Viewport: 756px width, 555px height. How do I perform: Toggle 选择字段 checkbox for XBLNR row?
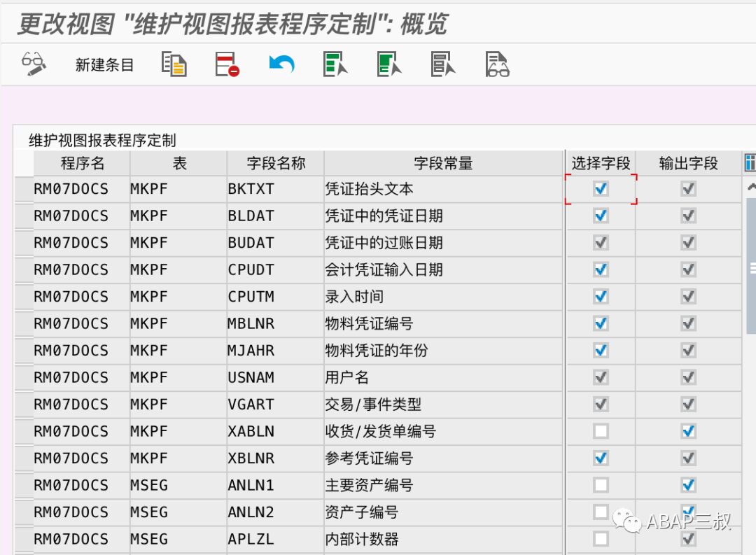coord(601,458)
